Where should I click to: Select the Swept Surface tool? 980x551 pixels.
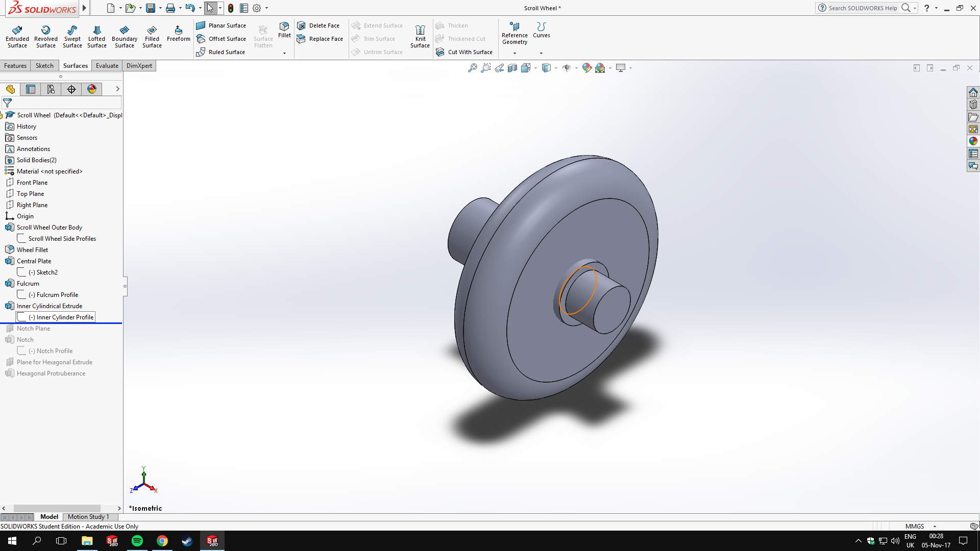click(72, 37)
